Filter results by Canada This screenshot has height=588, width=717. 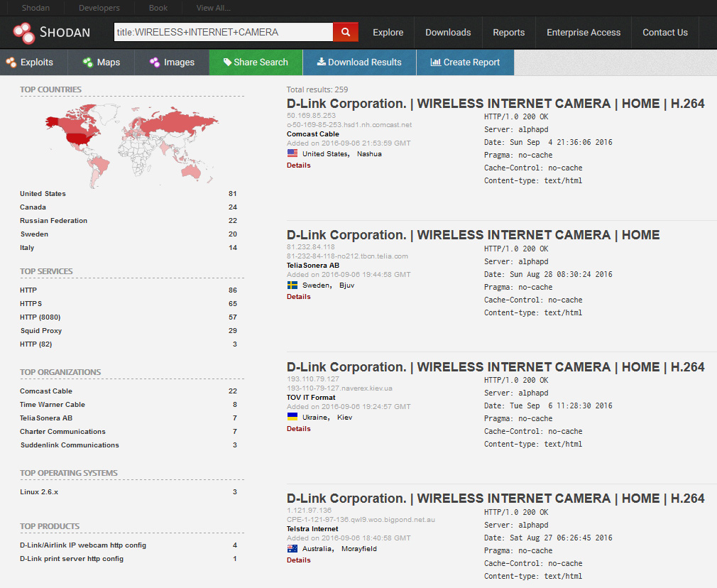[x=33, y=207]
